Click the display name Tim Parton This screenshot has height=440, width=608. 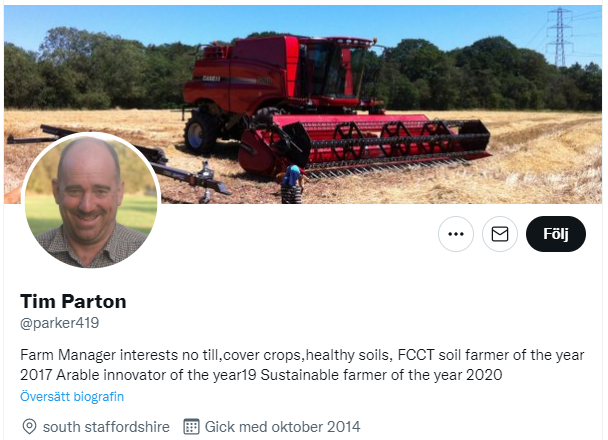[73, 301]
